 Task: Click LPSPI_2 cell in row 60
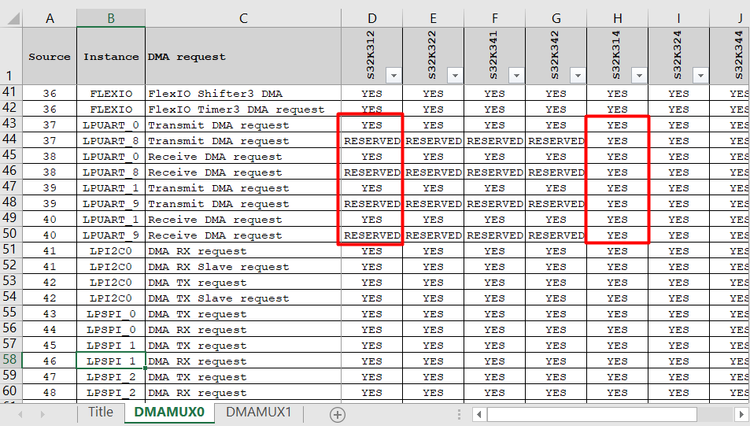pyautogui.click(x=111, y=393)
